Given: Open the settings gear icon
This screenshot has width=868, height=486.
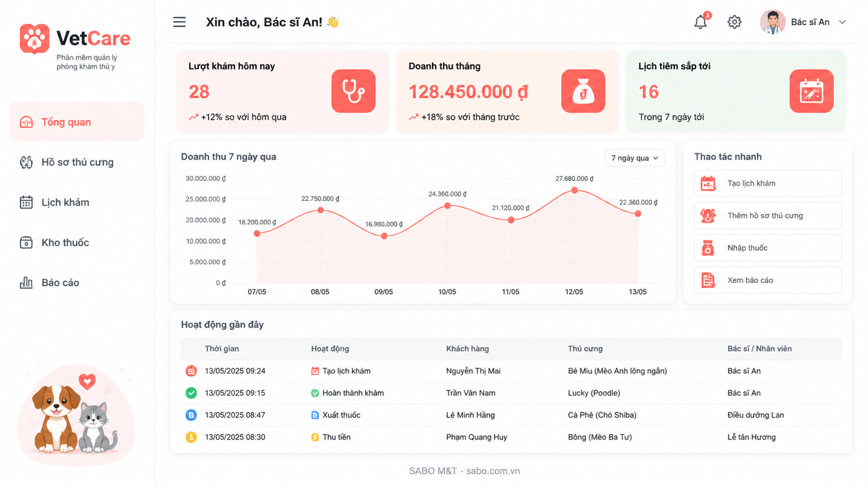Looking at the screenshot, I should [734, 22].
